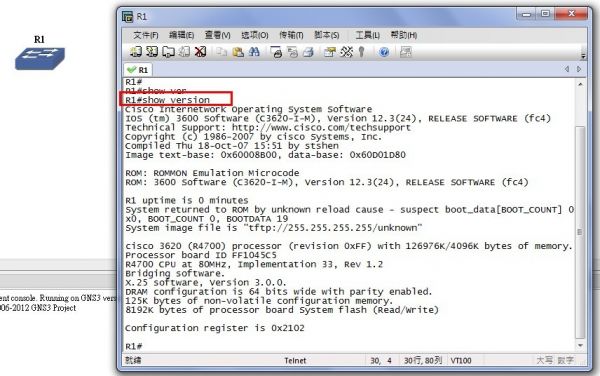Open the 传输(T) menu
Viewport: 600px width, 376px height.
coord(291,35)
